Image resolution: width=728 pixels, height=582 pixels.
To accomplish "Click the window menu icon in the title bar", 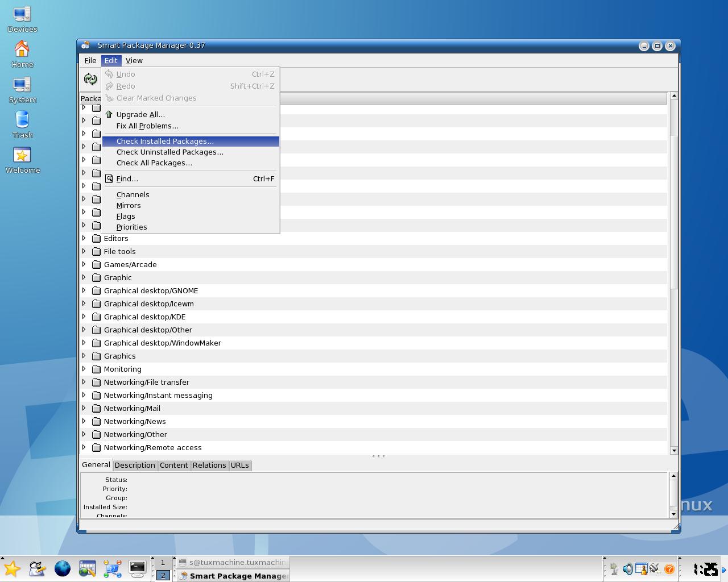I will tap(85, 45).
